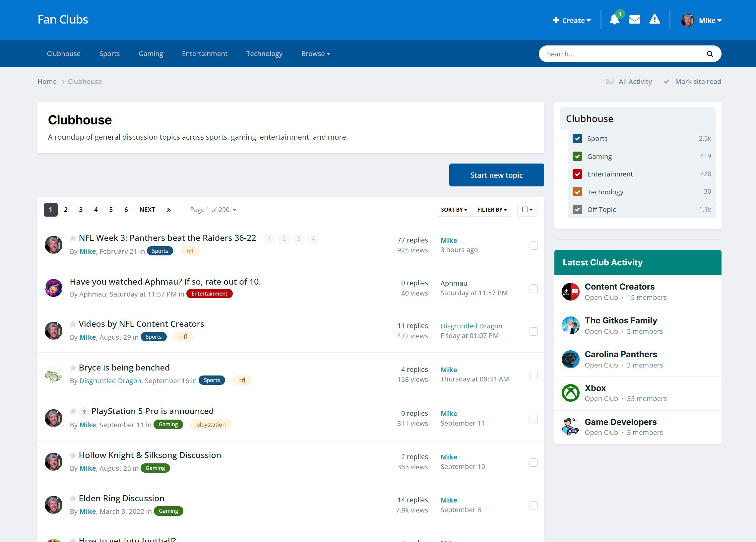Open Game Developers club logo
The width and height of the screenshot is (756, 542).
click(570, 427)
